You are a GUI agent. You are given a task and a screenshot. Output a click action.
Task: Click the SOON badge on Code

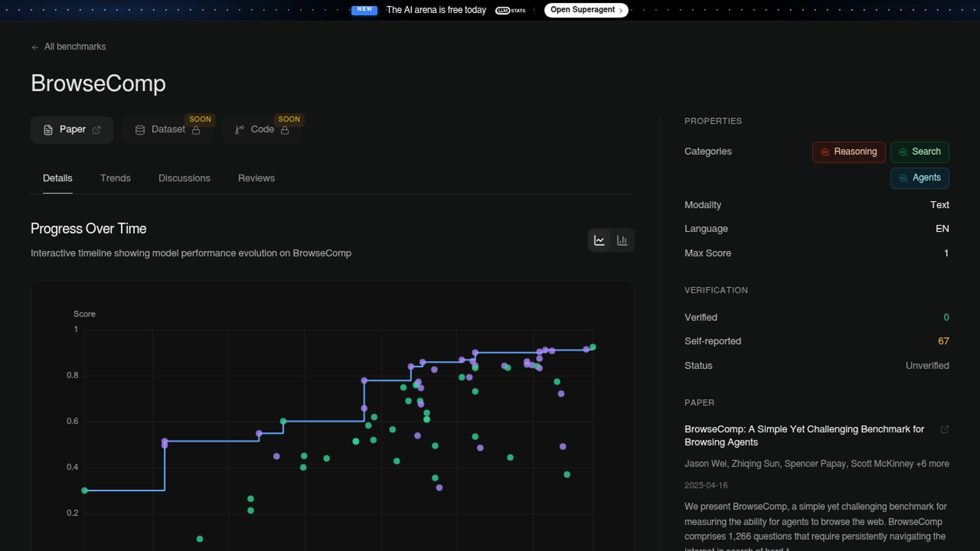pyautogui.click(x=289, y=119)
